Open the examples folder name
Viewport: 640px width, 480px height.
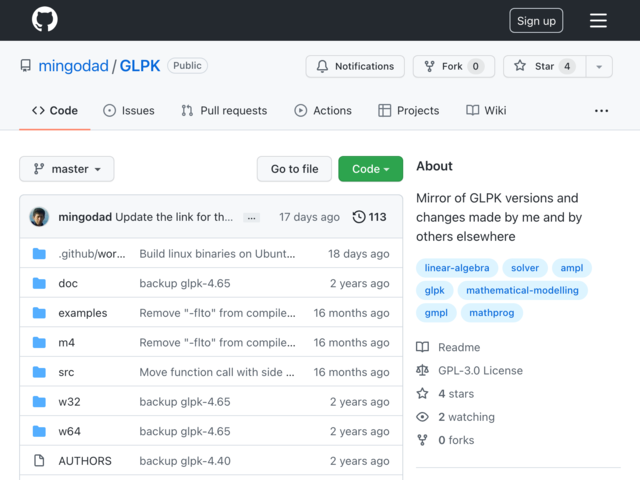pos(83,313)
